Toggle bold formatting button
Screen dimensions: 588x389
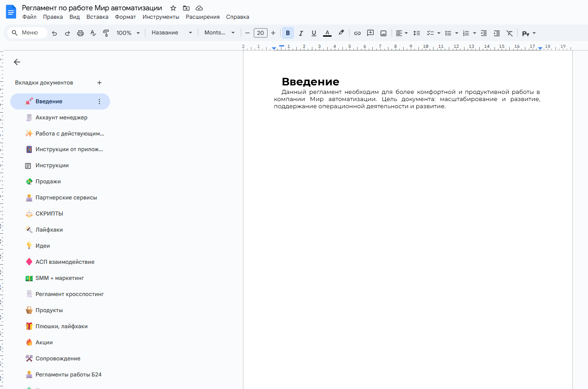click(288, 33)
